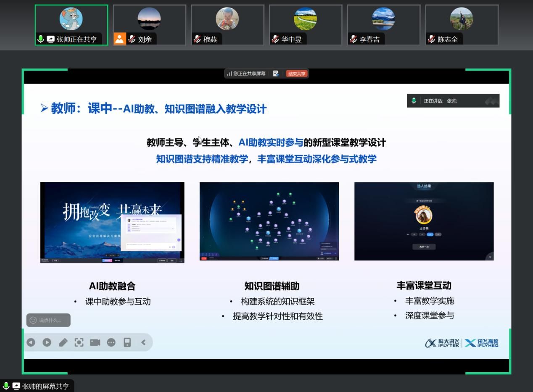
Task: Collapse the slide toolbar with left chevron
Action: coord(143,342)
